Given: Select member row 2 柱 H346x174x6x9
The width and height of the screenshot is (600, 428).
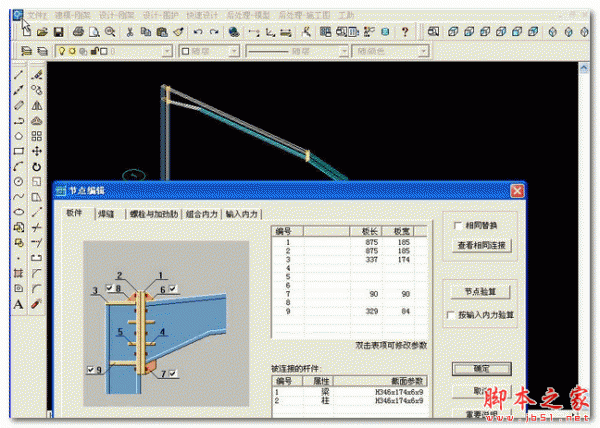Looking at the screenshot, I should tap(349, 400).
